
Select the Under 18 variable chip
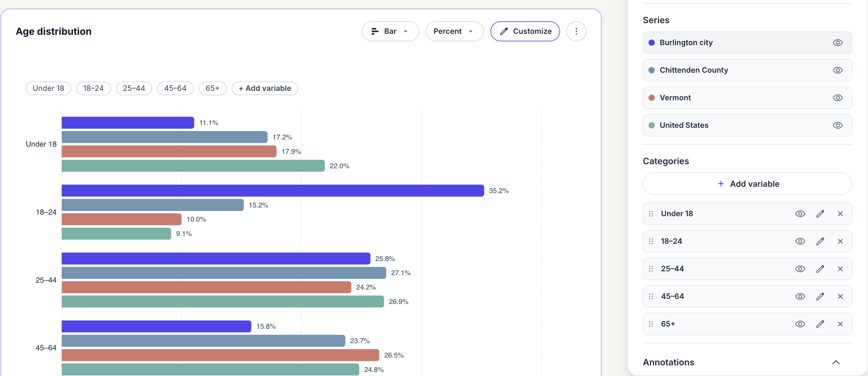49,89
